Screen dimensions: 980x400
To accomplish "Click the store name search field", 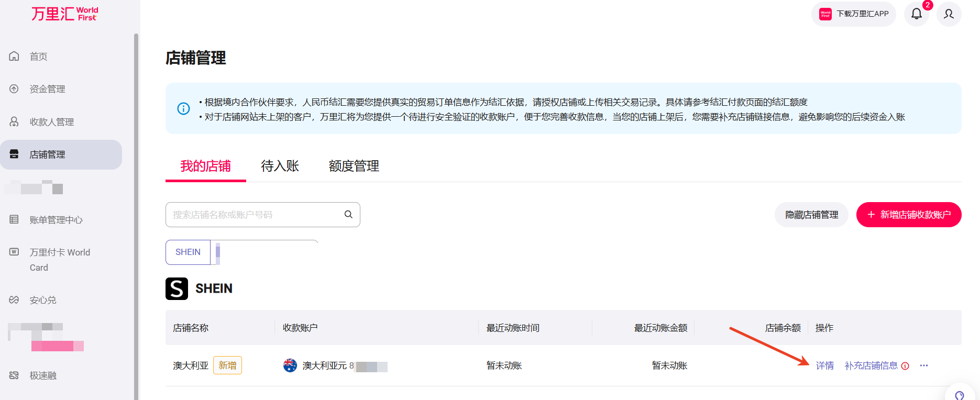I will click(x=254, y=215).
